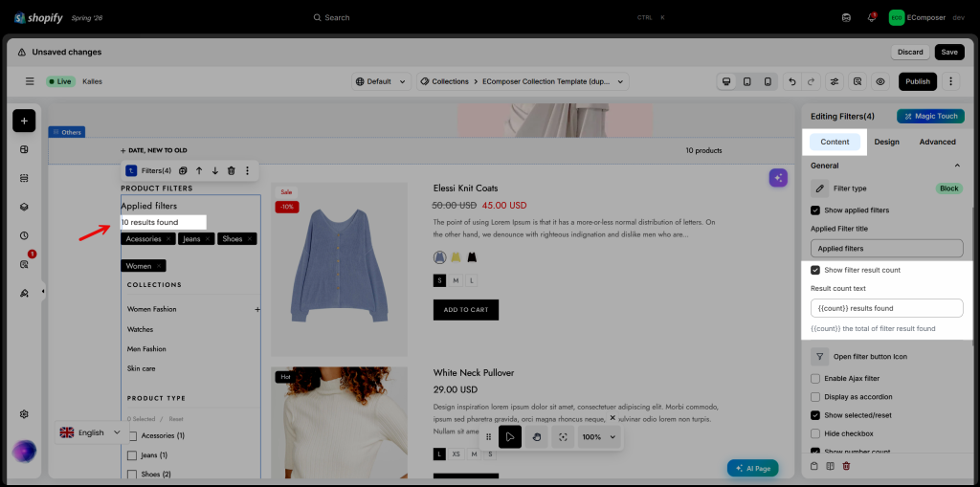Open Shopify notifications bell
This screenshot has height=487, width=980.
click(871, 17)
